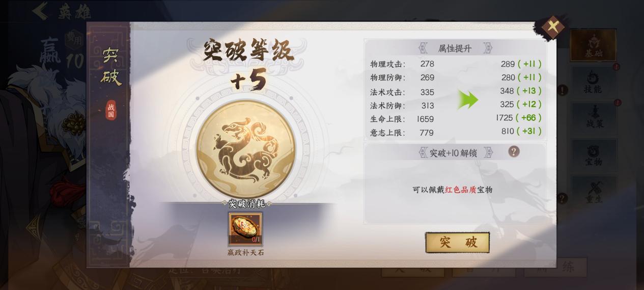Image resolution: width=644 pixels, height=290 pixels.
Task: Click the green upgrade arrow
Action: pyautogui.click(x=467, y=99)
